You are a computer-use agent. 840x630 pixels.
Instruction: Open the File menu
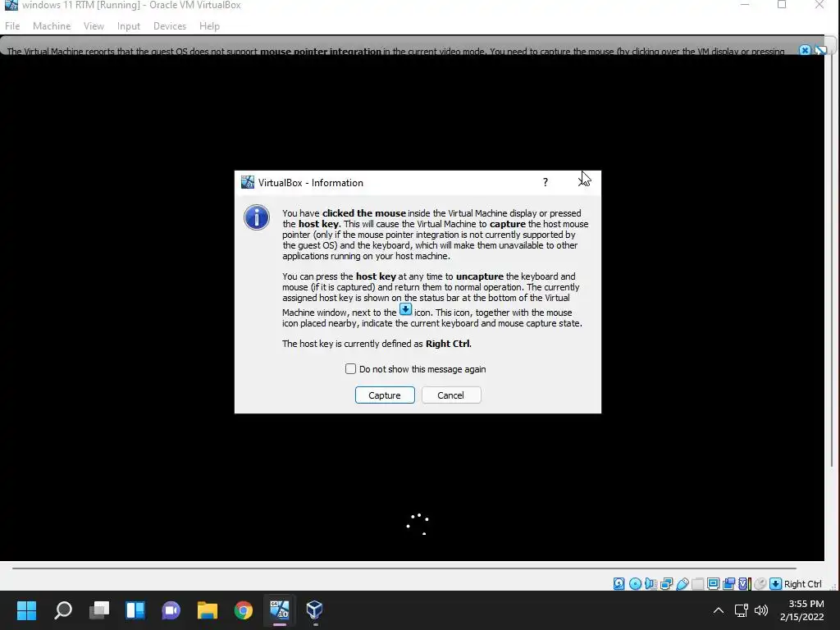point(12,25)
